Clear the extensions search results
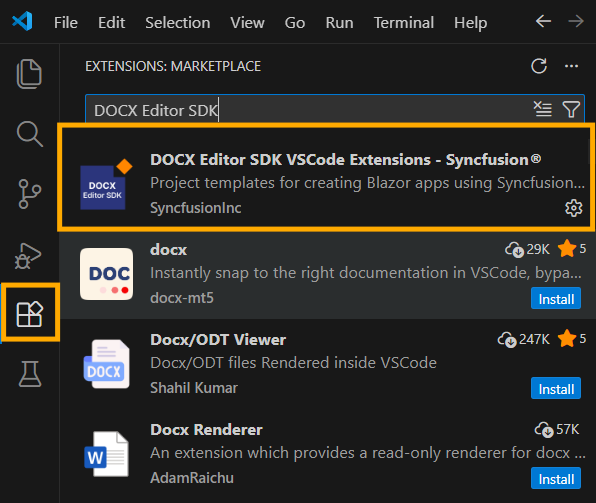Screen dimensions: 596x503 coord(542,109)
